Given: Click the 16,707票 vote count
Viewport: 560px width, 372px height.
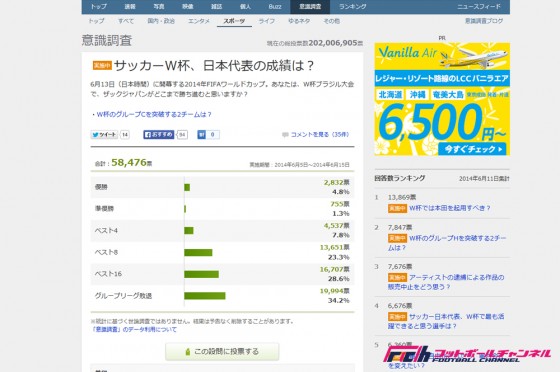Looking at the screenshot, I should click(x=335, y=269).
